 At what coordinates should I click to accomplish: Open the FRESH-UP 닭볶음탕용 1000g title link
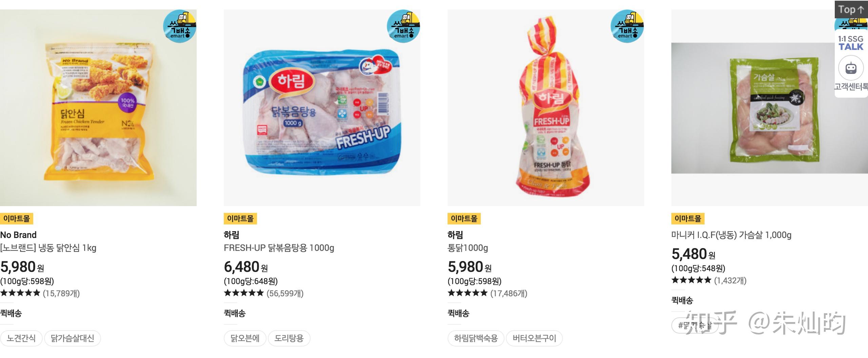point(279,248)
